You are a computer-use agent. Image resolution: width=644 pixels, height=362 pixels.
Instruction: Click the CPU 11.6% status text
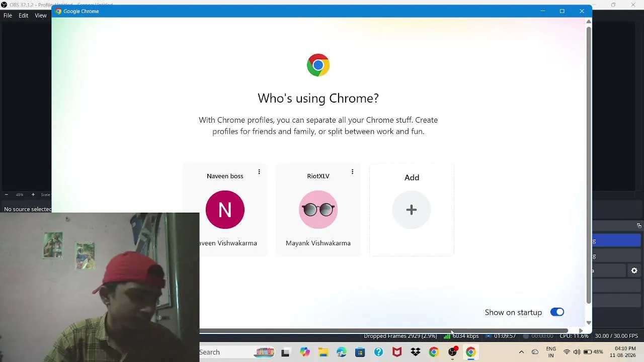pos(574,336)
